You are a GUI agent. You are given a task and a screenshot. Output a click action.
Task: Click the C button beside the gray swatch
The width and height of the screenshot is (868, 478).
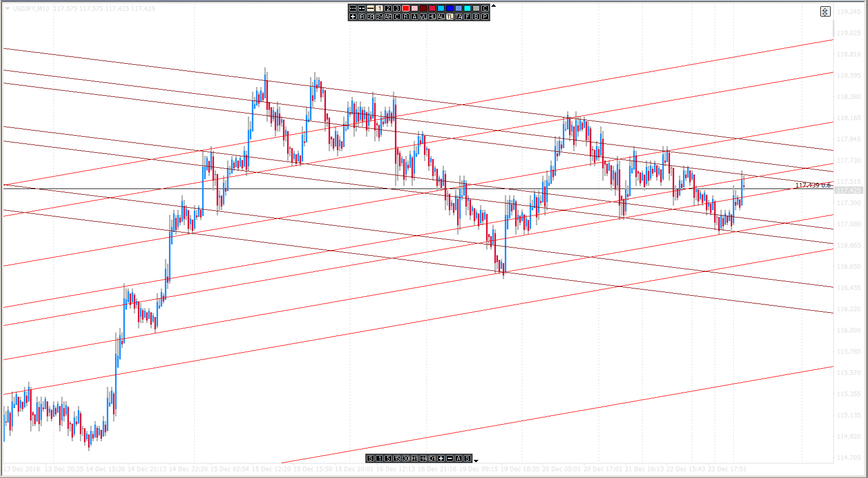[x=485, y=8]
